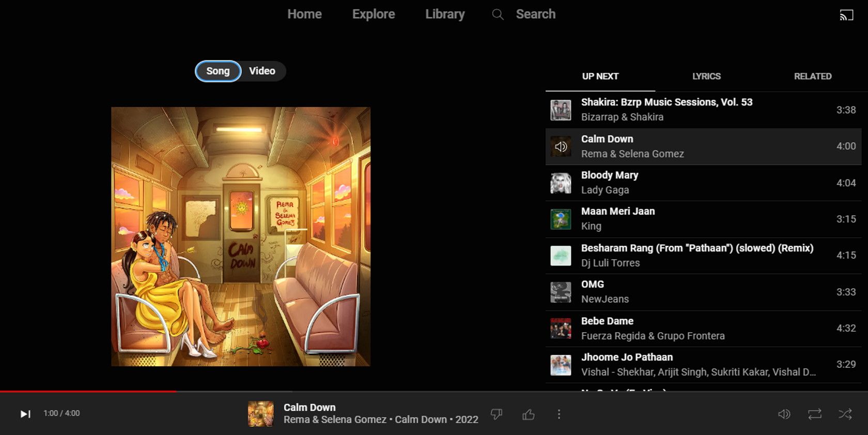The width and height of the screenshot is (868, 435).
Task: Play Jhoome Jo Pathaan from the queue
Action: (x=703, y=365)
